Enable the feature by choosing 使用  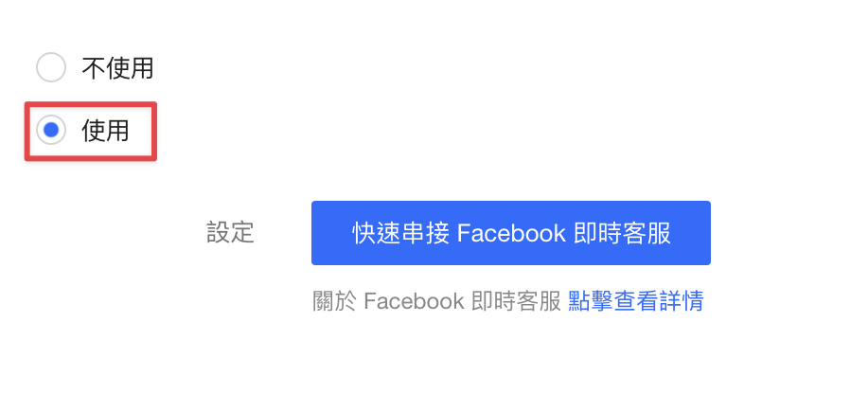51,130
